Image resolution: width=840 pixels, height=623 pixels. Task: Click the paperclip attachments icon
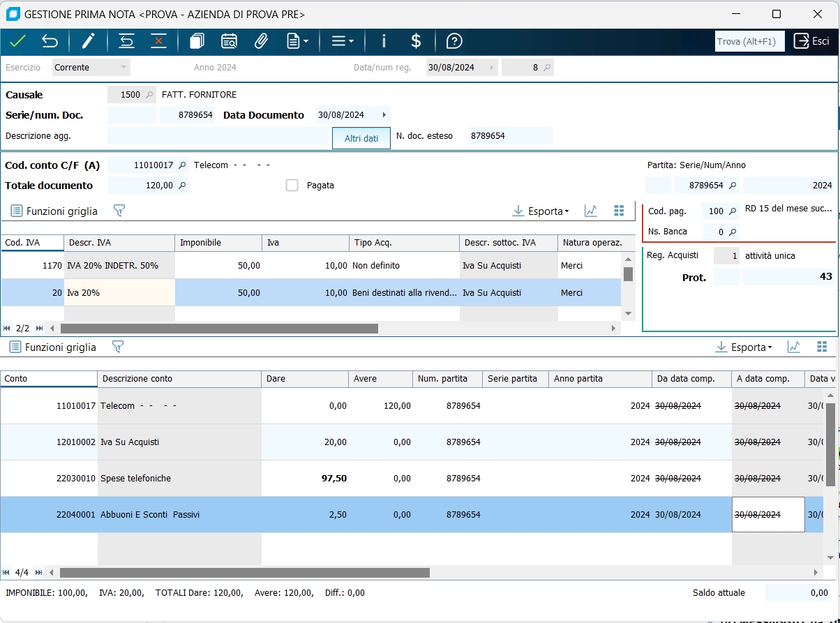point(261,41)
